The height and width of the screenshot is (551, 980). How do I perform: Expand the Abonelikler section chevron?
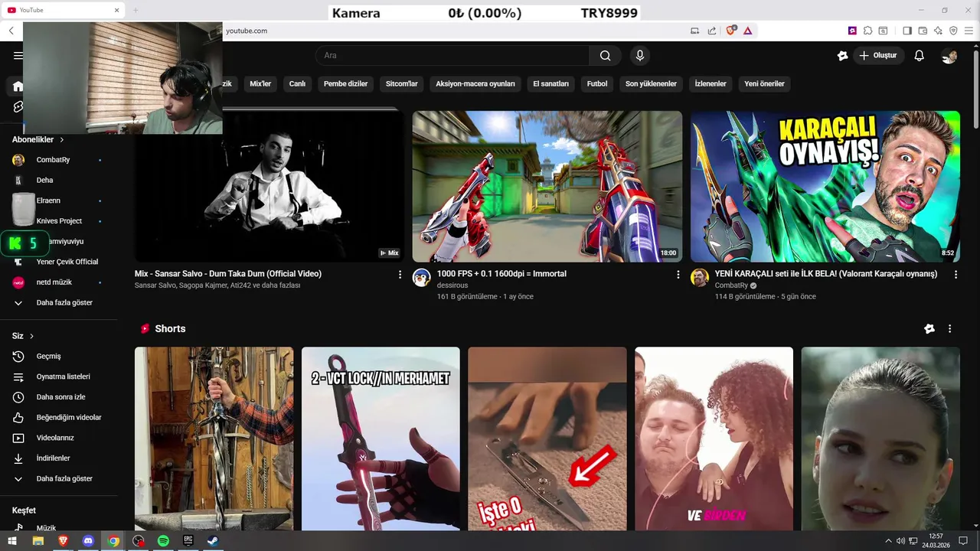(62, 140)
